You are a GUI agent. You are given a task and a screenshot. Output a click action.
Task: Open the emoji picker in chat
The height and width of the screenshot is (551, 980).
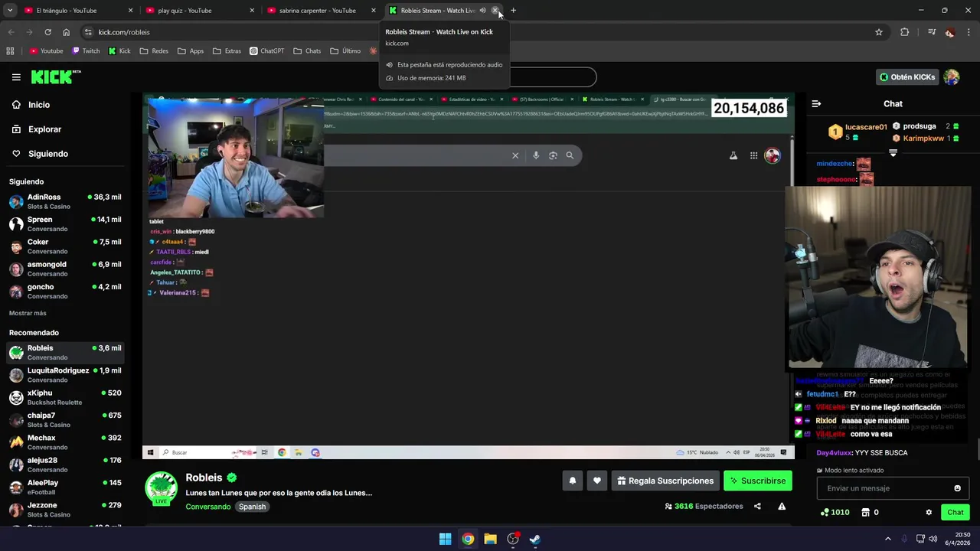click(957, 488)
